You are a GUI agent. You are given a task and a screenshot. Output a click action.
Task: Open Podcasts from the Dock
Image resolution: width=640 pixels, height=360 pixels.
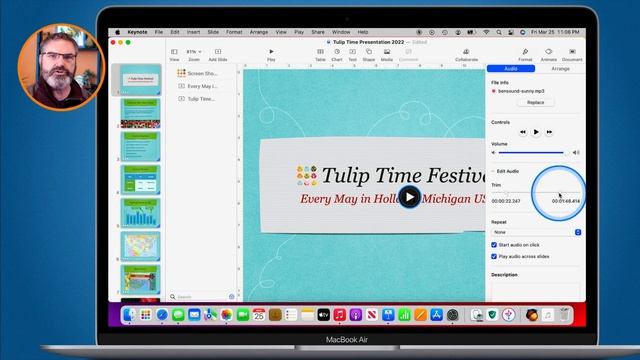pos(356,315)
